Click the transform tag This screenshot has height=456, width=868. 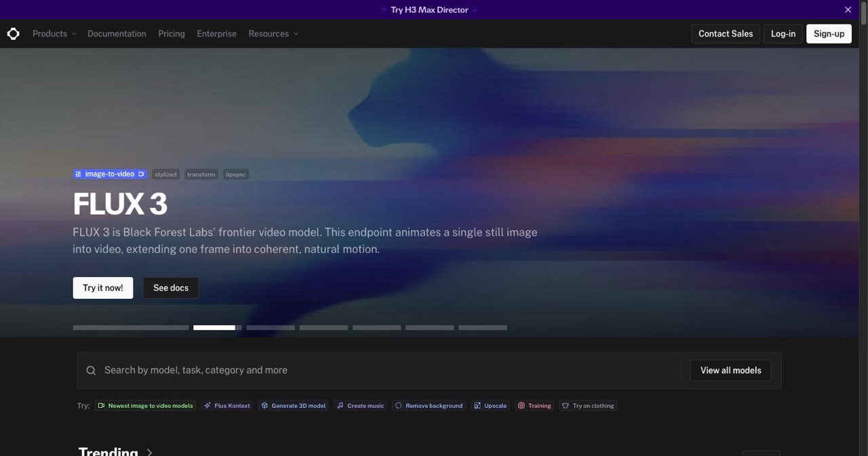201,174
